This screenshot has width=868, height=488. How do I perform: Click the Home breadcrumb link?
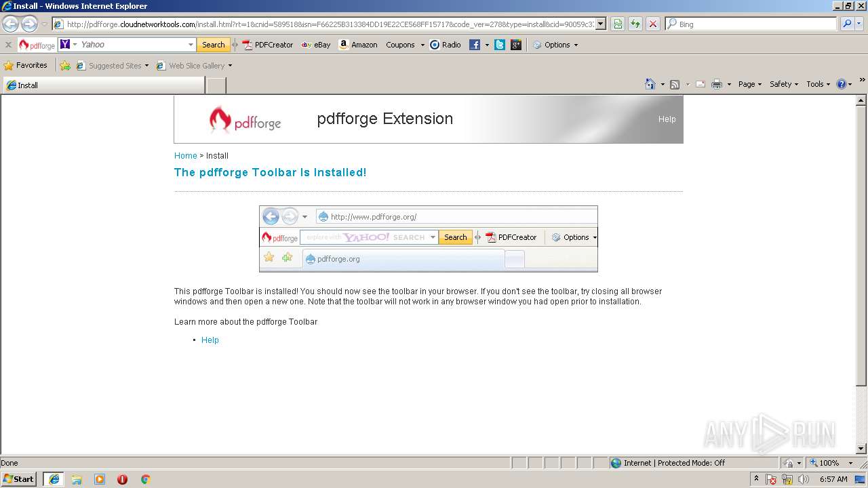click(186, 156)
